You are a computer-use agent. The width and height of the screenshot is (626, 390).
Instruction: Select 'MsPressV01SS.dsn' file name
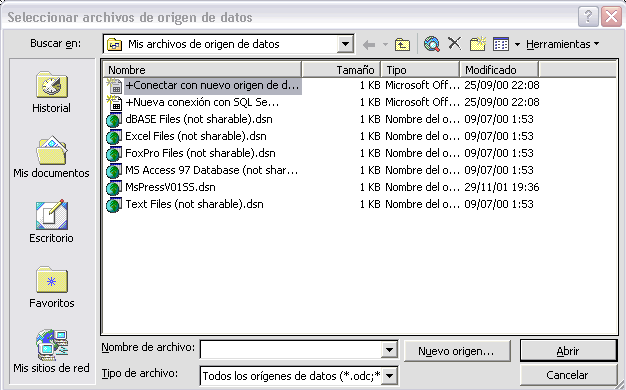pyautogui.click(x=170, y=187)
